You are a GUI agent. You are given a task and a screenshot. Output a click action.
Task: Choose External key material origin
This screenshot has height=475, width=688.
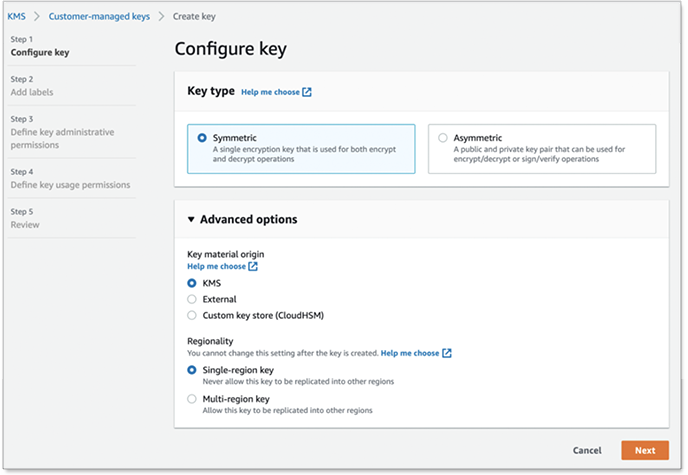pyautogui.click(x=192, y=299)
